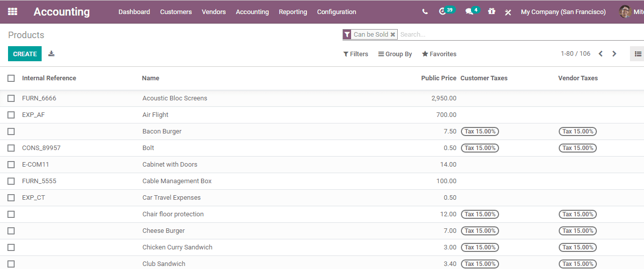Go to the next page arrow
This screenshot has height=269, width=644.
pos(614,54)
